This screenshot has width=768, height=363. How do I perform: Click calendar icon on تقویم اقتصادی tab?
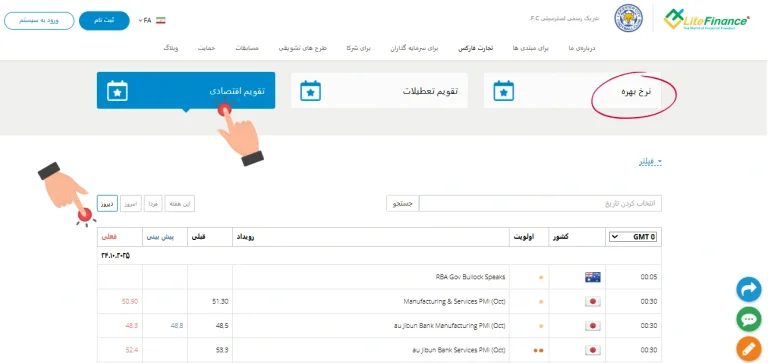point(117,91)
